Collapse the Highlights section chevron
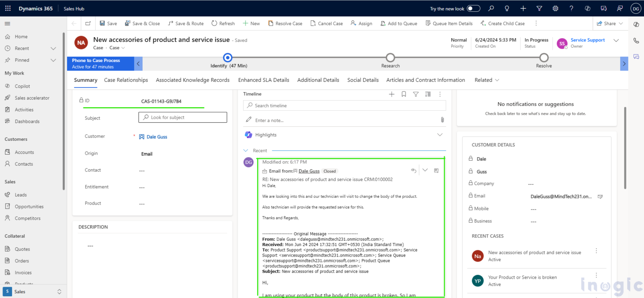Viewport: 644px width, 298px height. click(440, 135)
